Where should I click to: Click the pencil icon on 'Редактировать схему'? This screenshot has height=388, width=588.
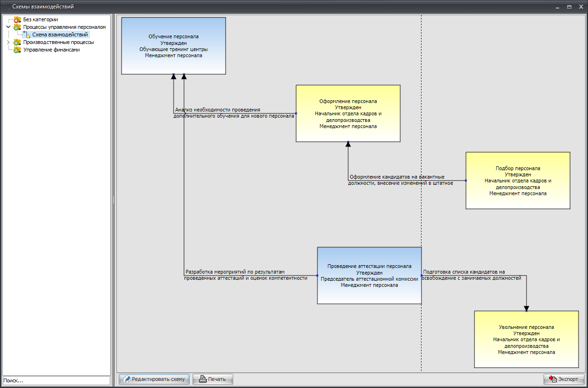coord(127,379)
